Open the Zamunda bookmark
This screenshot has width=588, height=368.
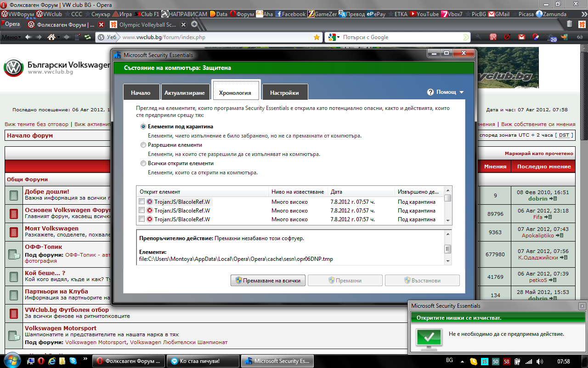click(x=551, y=14)
